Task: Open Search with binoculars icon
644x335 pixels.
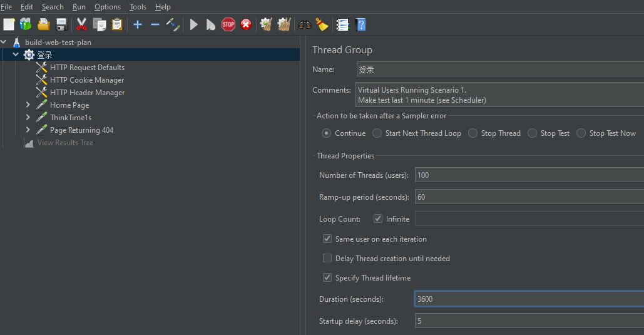Action: click(x=305, y=24)
